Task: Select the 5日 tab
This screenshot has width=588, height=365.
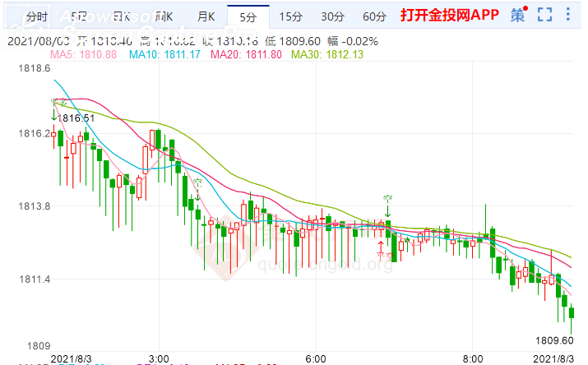Action: pos(79,17)
